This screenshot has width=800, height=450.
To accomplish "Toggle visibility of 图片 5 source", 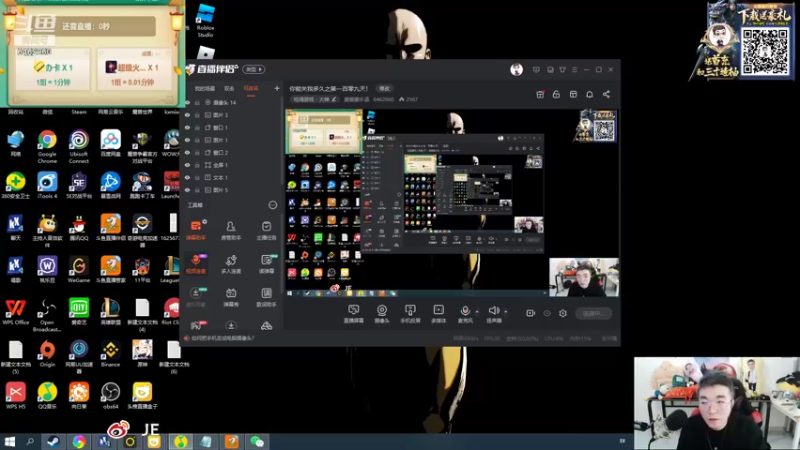I will (187, 190).
